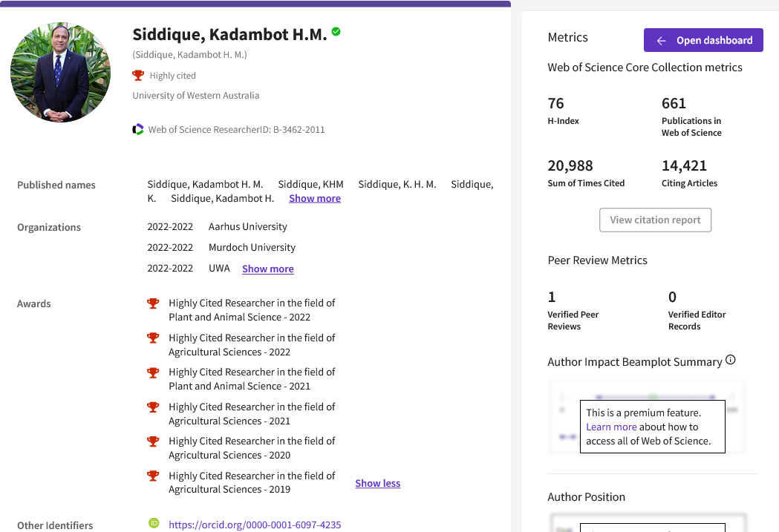Click trophy icon beside Agricultural Sciences 2020 award
Viewport: 779px width, 532px height.
[x=153, y=441]
